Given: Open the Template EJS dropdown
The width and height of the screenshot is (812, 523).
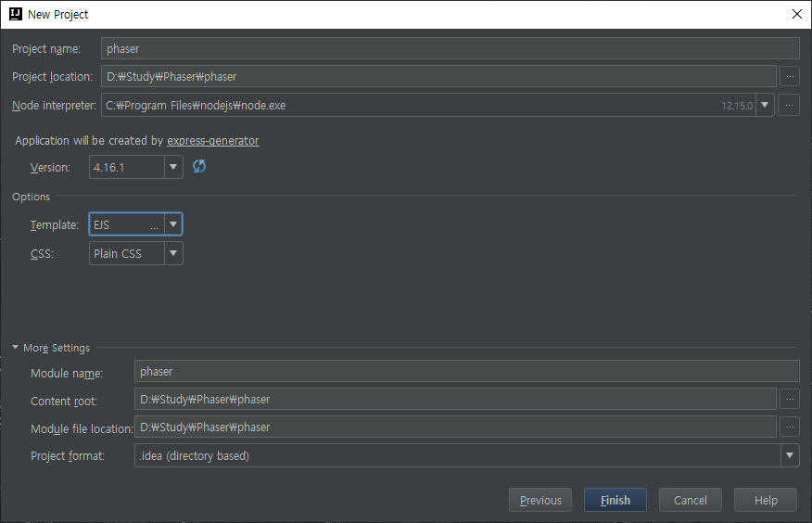Looking at the screenshot, I should (173, 224).
